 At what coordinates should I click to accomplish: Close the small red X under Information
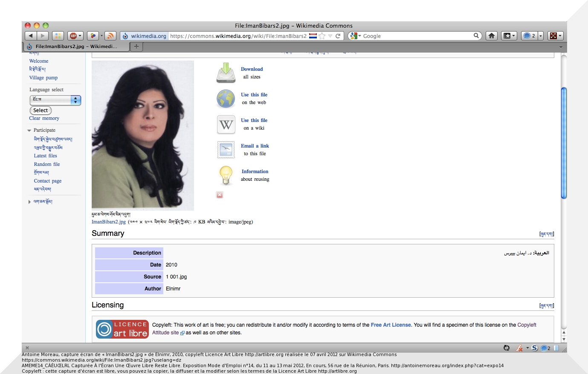point(220,195)
